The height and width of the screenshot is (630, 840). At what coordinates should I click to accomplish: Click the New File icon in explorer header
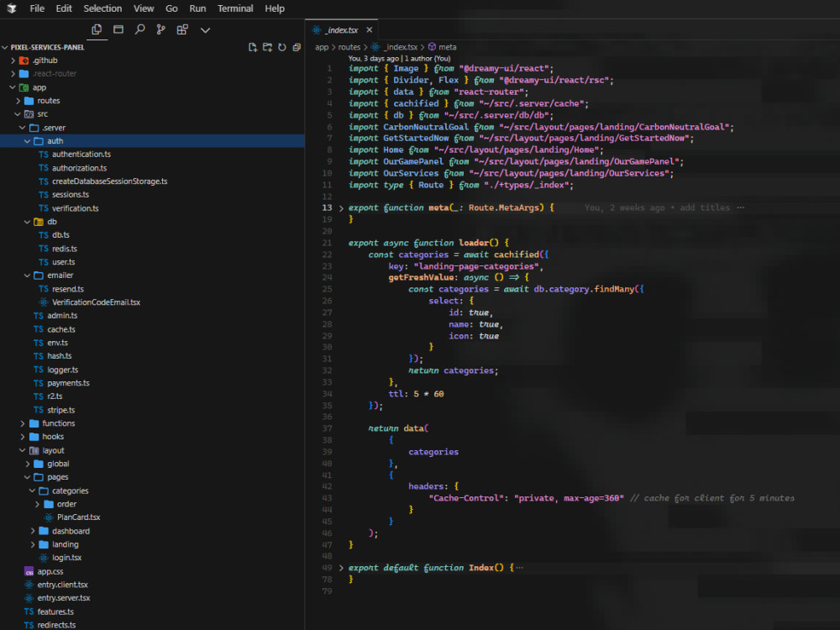coord(253,47)
